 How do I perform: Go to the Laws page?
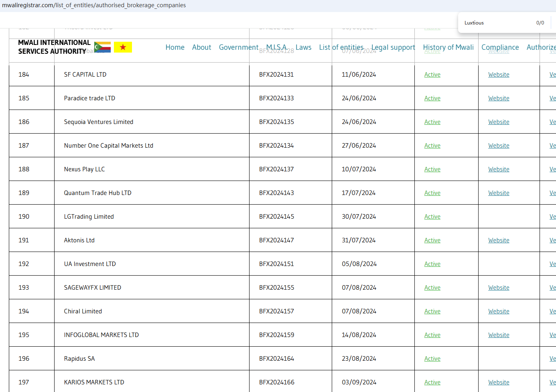tap(303, 47)
